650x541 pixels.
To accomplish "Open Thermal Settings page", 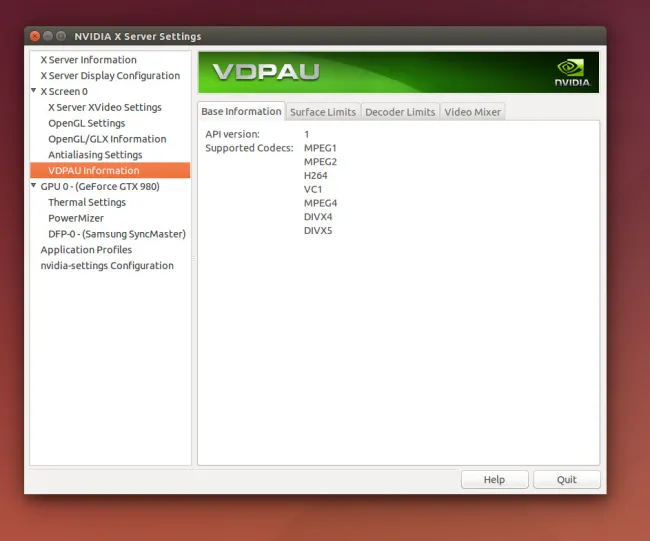I will (x=87, y=202).
